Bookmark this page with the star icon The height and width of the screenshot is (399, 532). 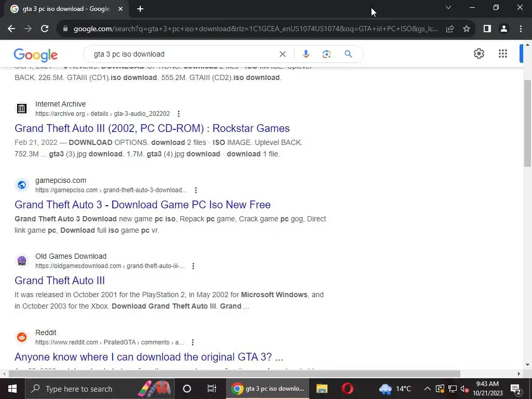[467, 29]
